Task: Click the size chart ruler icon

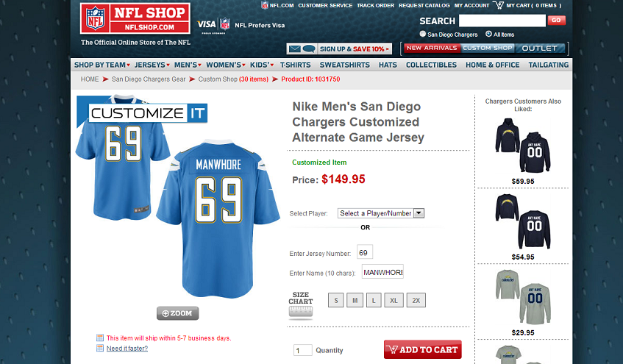Action: 300,313
